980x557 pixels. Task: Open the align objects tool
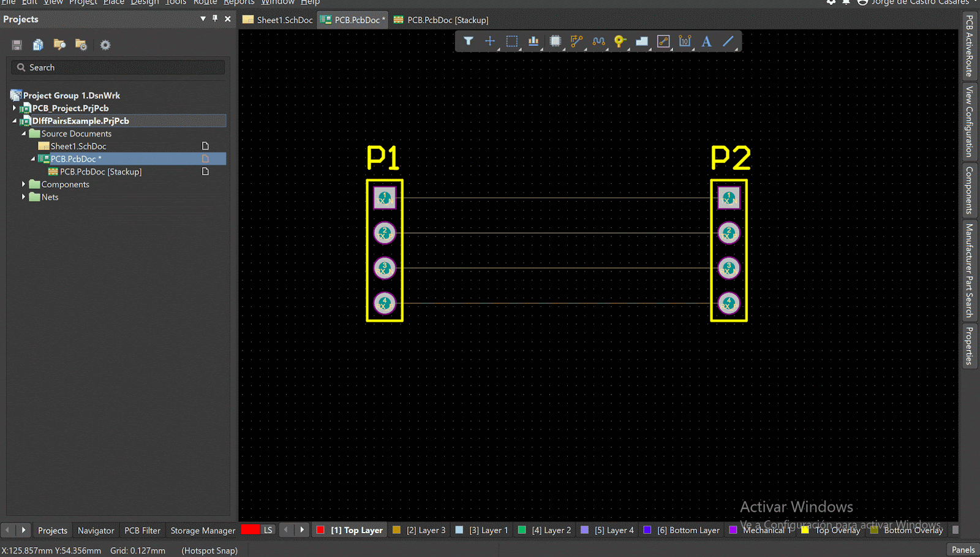[533, 41]
